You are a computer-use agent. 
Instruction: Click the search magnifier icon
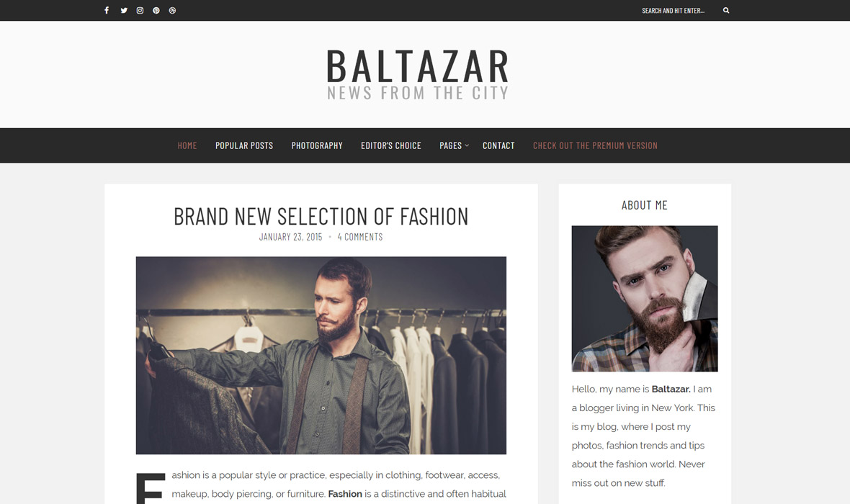pyautogui.click(x=726, y=10)
